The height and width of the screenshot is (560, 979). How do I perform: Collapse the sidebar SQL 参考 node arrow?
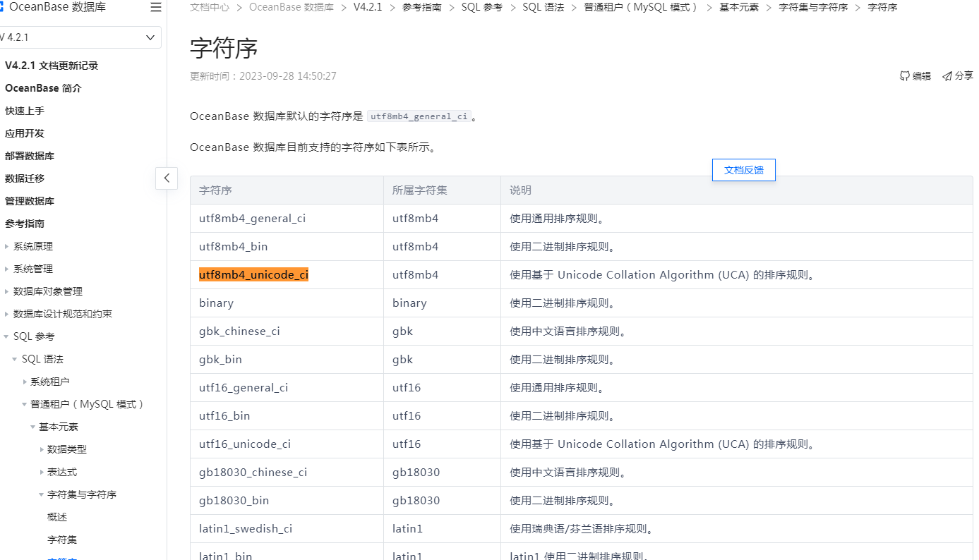coord(7,336)
